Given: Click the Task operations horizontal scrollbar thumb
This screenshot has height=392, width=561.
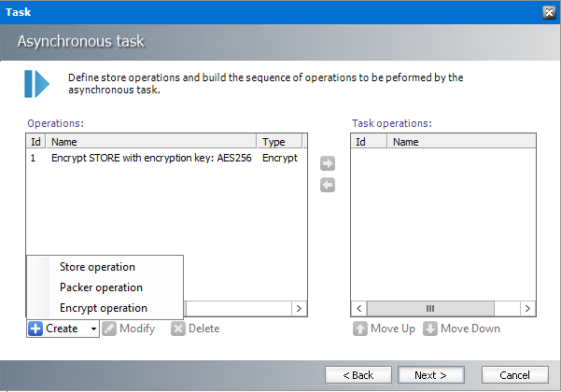Looking at the screenshot, I should [430, 307].
